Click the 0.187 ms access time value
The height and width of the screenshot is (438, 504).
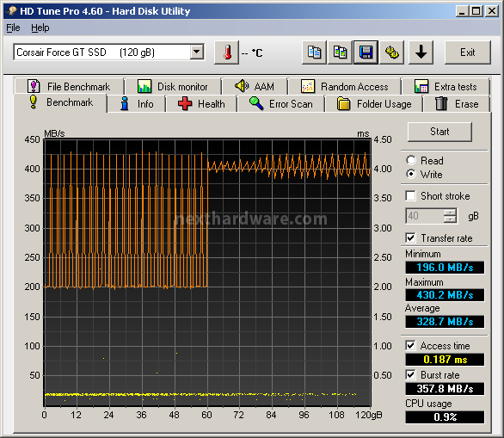click(445, 359)
